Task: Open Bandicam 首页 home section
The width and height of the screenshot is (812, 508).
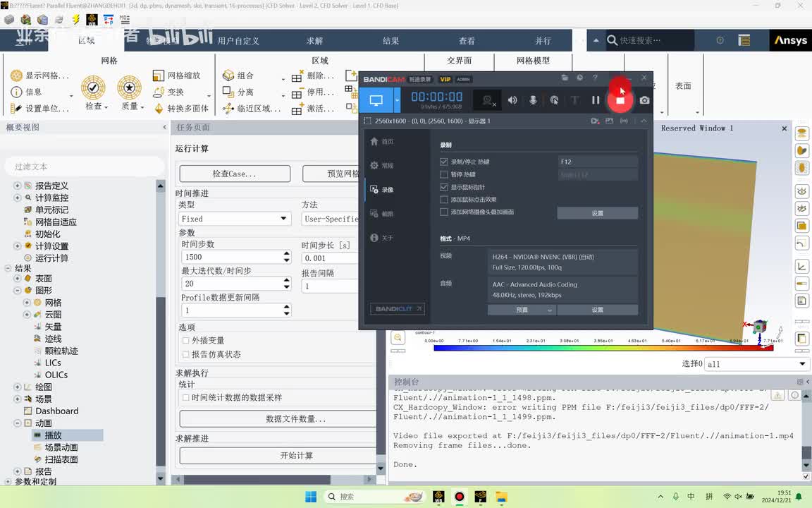Action: (x=382, y=142)
